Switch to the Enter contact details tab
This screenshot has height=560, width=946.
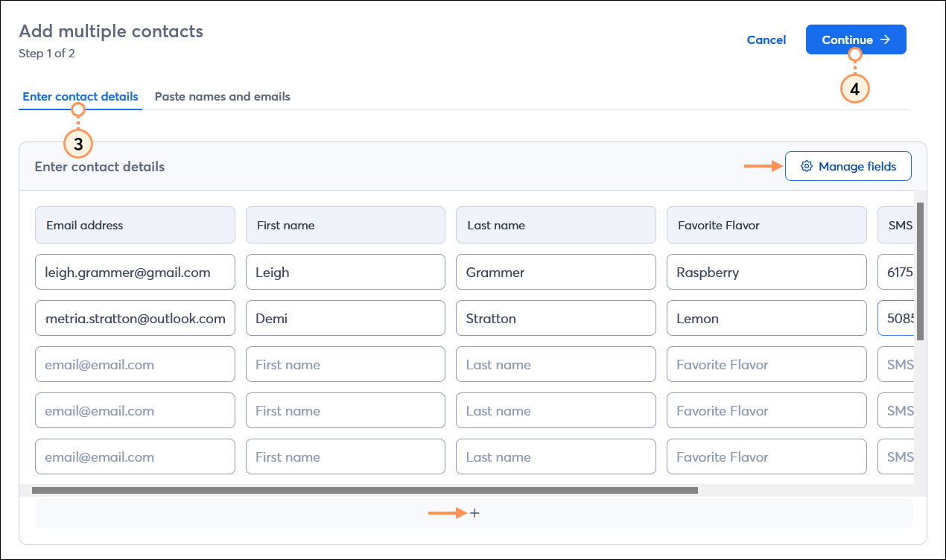(80, 96)
